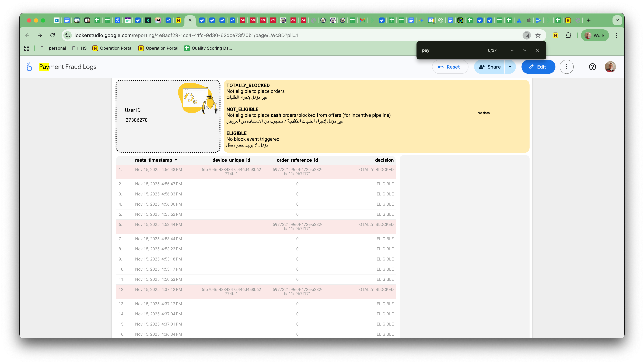The height and width of the screenshot is (364, 644).
Task: Expand the tab search chevron
Action: click(617, 20)
